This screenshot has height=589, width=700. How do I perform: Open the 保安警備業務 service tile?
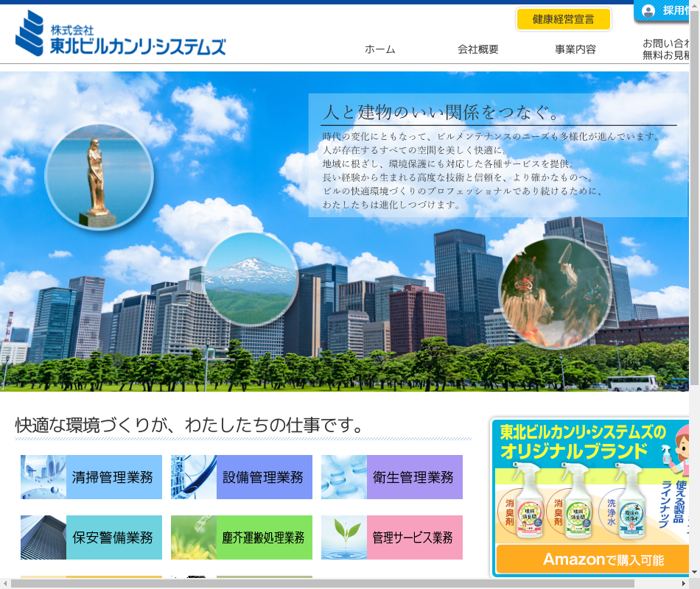tap(91, 537)
